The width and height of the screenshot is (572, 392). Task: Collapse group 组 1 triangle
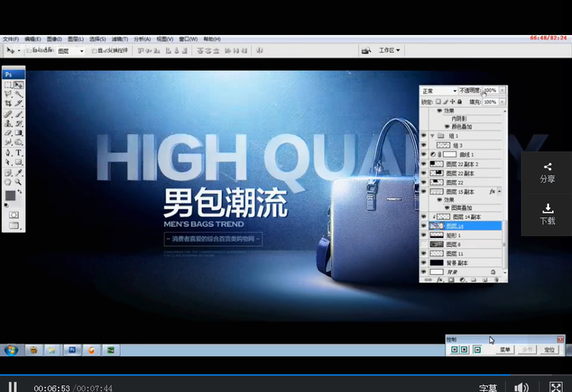coord(432,136)
